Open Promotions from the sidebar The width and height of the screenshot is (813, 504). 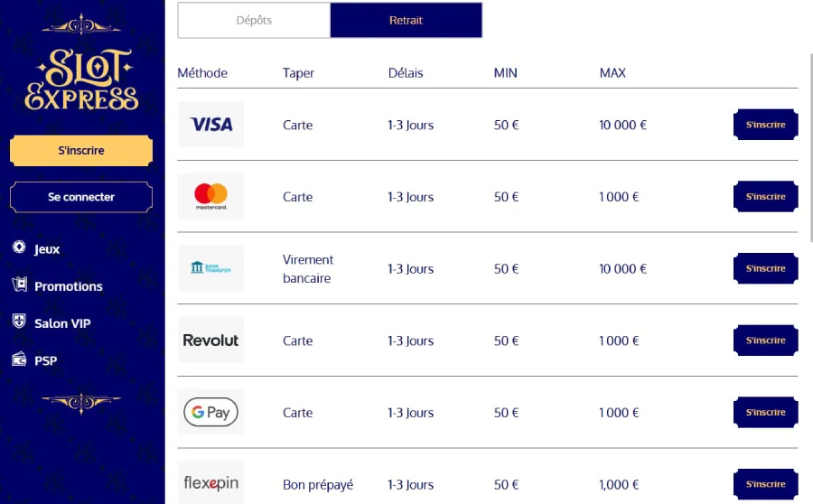(x=68, y=286)
